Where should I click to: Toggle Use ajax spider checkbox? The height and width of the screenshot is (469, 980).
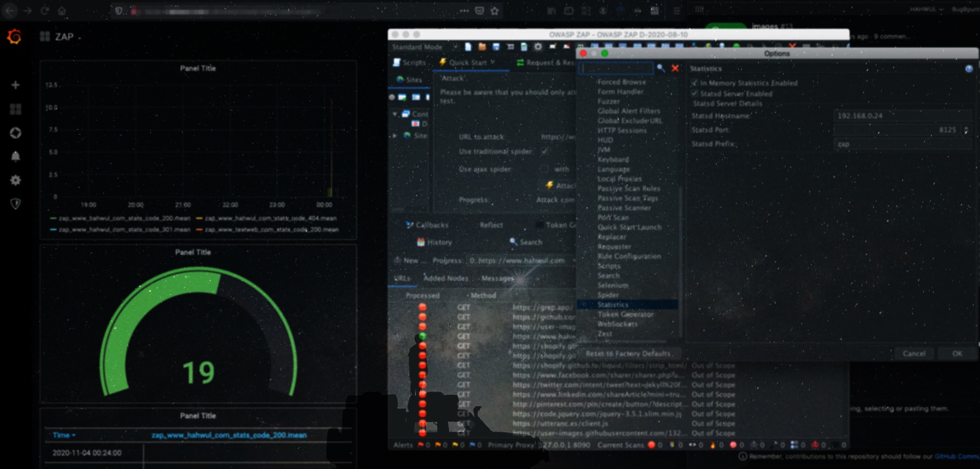coord(545,169)
